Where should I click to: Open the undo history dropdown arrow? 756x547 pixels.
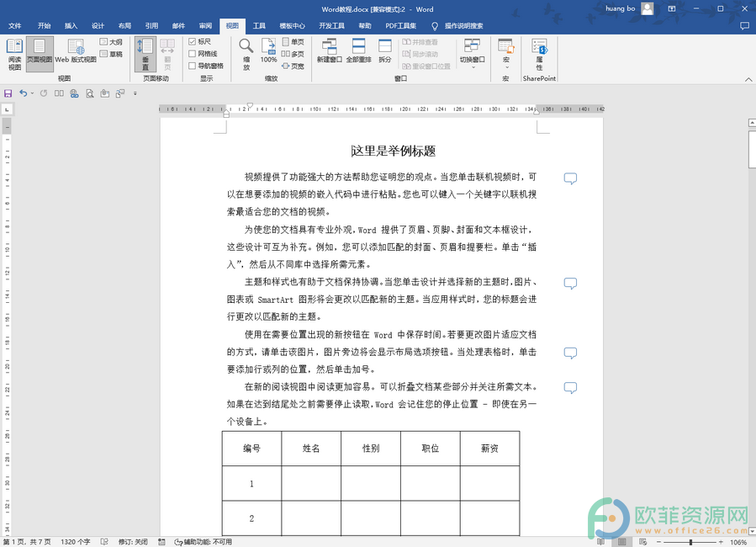click(x=32, y=93)
